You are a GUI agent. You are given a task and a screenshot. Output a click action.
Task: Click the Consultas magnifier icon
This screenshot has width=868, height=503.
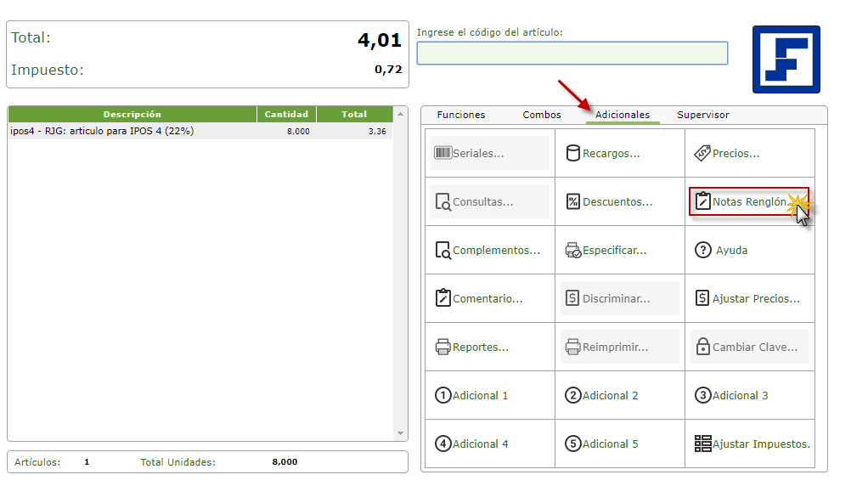pyautogui.click(x=442, y=202)
